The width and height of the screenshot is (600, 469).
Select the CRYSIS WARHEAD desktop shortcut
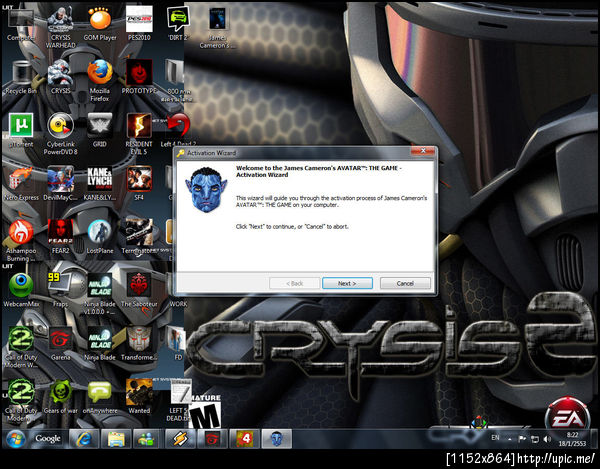tap(60, 27)
